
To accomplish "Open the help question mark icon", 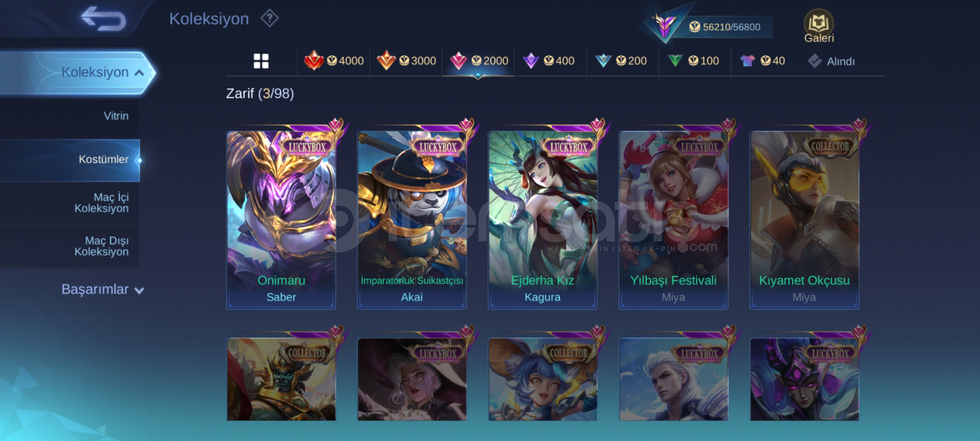I will pos(269,18).
